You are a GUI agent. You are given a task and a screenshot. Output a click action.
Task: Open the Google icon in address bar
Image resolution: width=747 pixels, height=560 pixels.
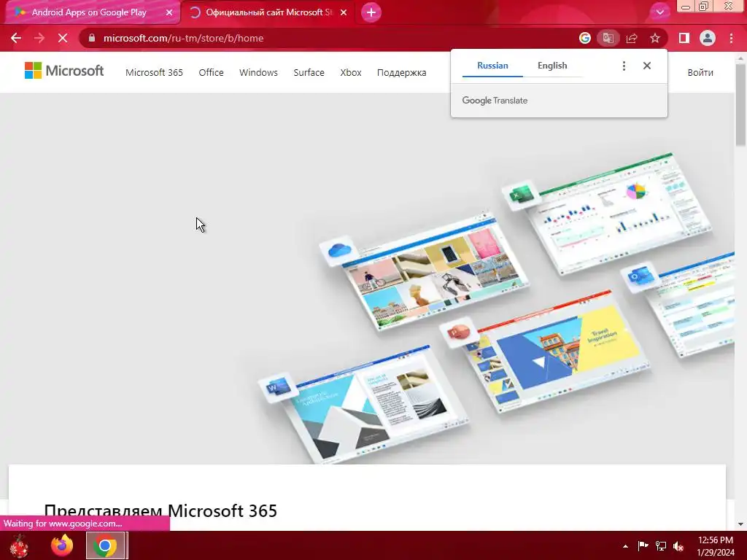tap(585, 38)
